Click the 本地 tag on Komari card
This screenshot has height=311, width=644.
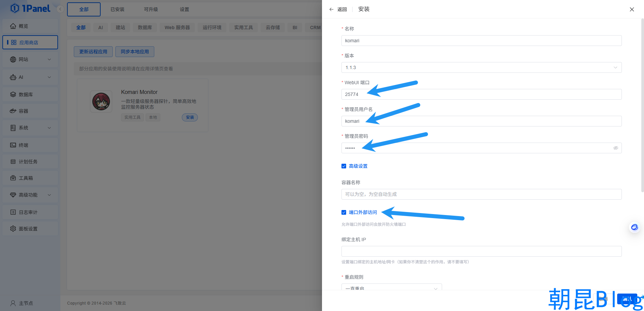pyautogui.click(x=153, y=117)
